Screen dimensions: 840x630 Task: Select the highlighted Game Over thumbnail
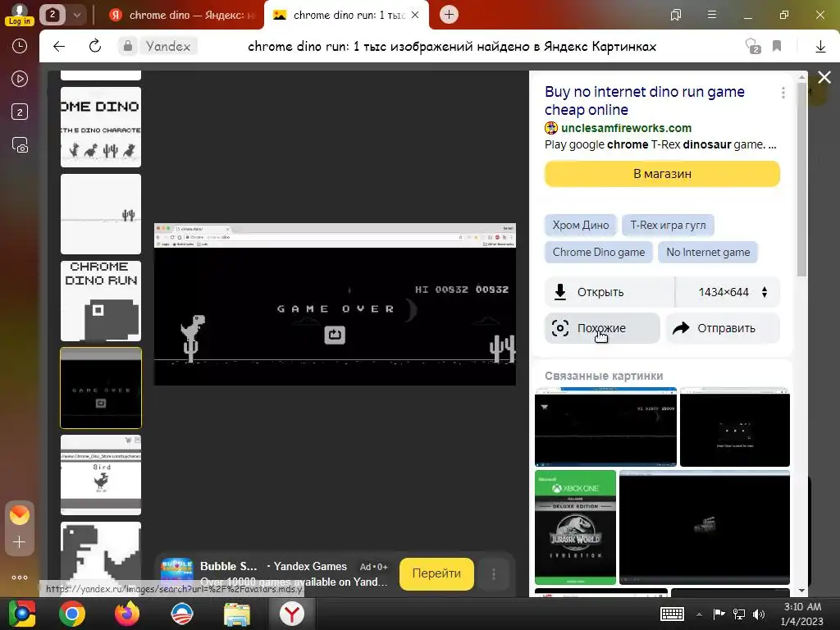click(101, 388)
